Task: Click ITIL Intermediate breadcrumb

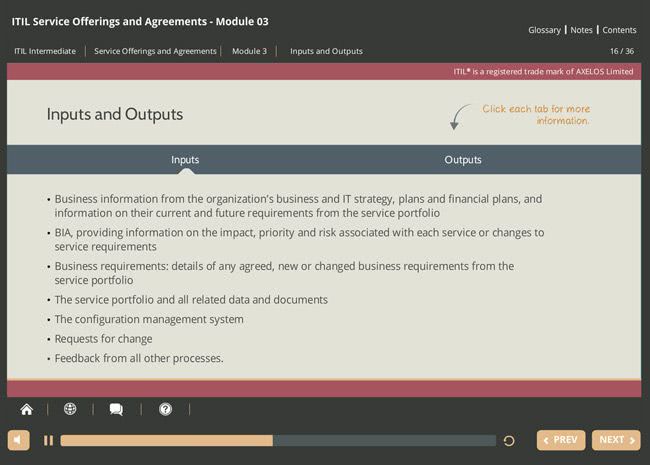Action: (x=45, y=51)
